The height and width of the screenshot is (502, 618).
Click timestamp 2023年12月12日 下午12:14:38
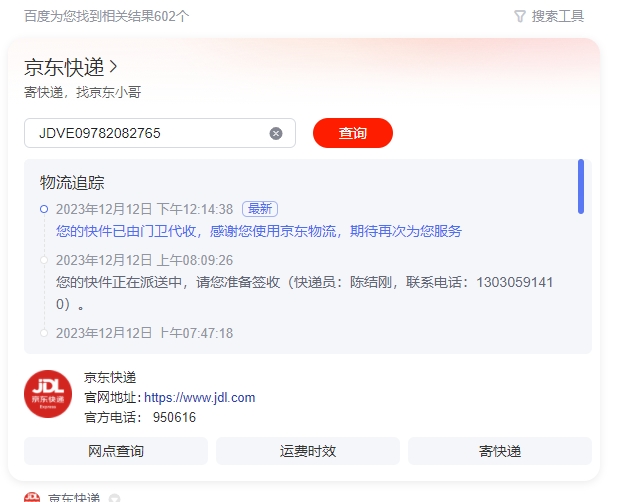pos(144,209)
